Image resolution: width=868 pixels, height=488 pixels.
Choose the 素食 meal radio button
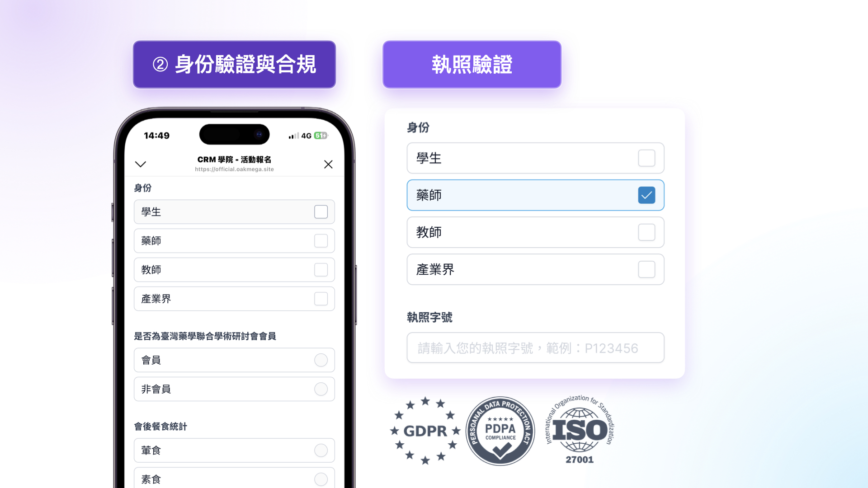[x=321, y=479]
